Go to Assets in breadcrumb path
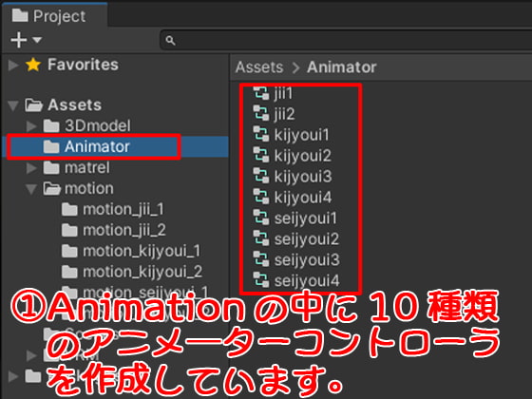This screenshot has width=532, height=399. coord(259,67)
